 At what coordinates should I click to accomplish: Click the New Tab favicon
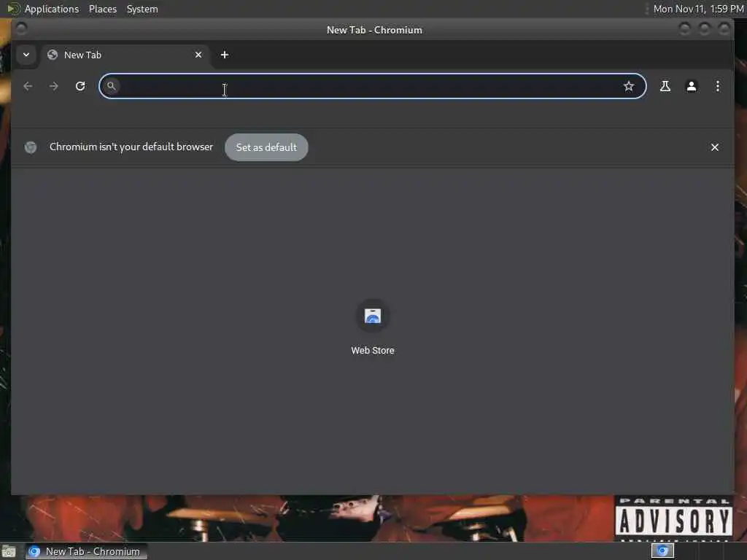click(53, 55)
